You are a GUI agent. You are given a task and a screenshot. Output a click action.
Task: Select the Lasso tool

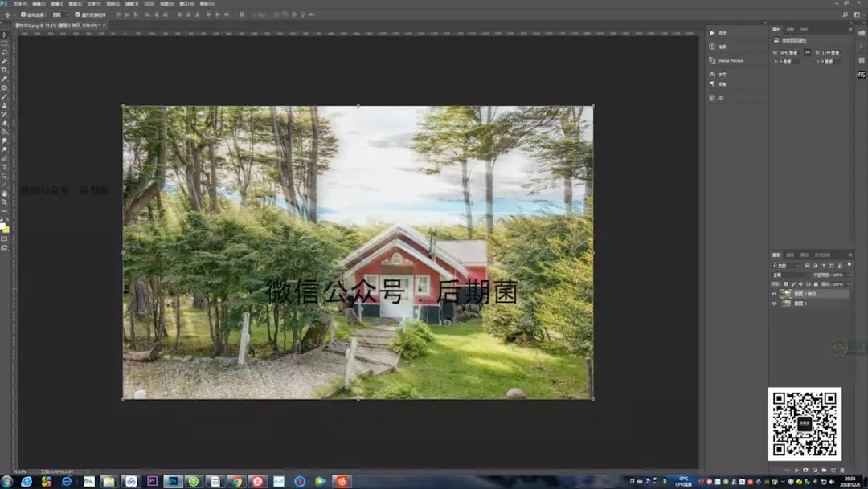click(x=4, y=52)
